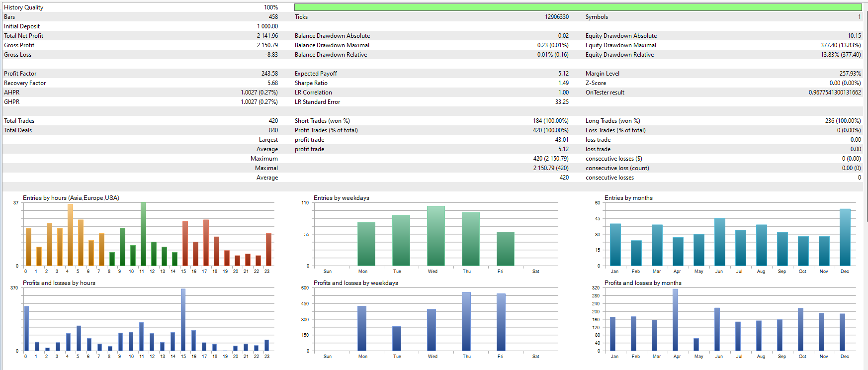The width and height of the screenshot is (868, 370).
Task: Click the AHPR label
Action: [x=12, y=92]
